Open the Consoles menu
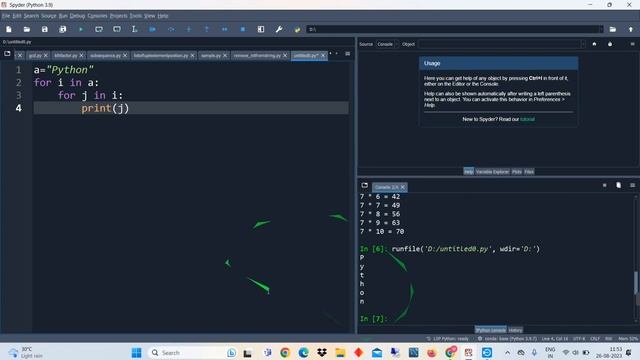This screenshot has height=360, width=640. [x=97, y=16]
